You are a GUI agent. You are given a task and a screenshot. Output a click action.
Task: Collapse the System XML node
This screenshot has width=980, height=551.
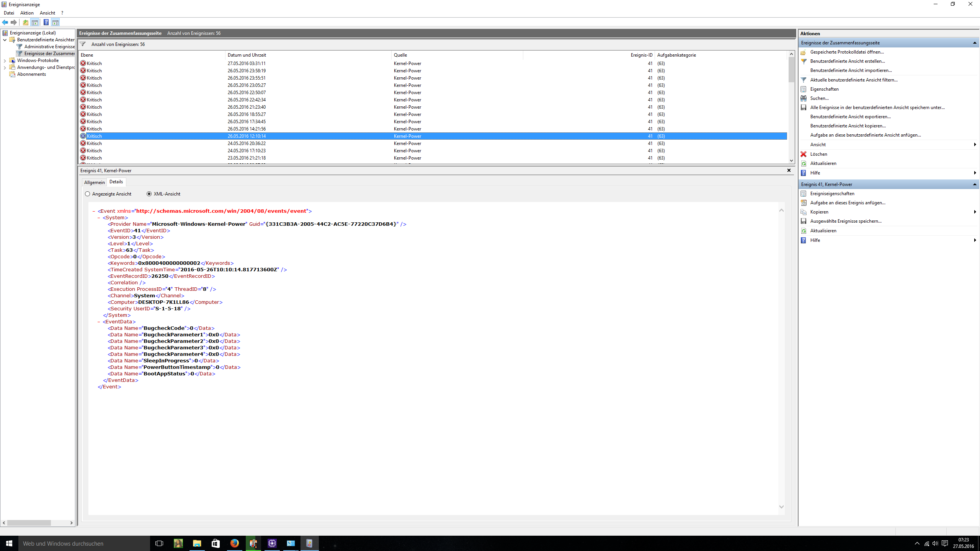click(99, 218)
